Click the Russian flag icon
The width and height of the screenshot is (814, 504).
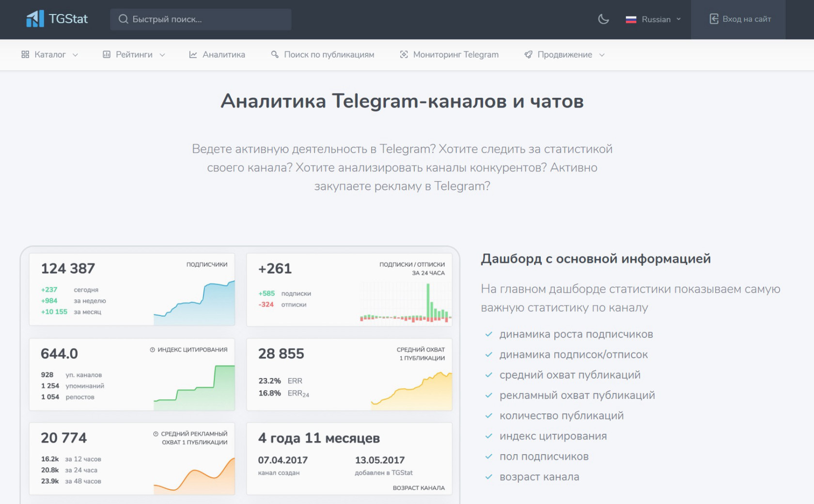click(631, 19)
